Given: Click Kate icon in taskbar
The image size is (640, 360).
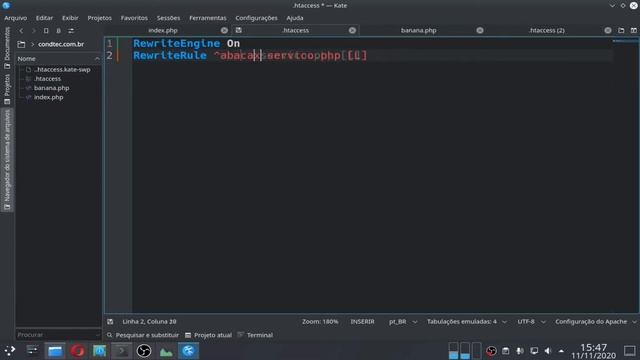Looking at the screenshot, I should 188,351.
